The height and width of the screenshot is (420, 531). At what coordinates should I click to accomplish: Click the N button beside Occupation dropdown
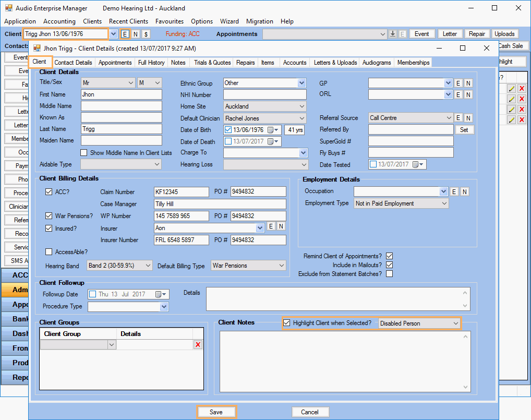pyautogui.click(x=464, y=191)
